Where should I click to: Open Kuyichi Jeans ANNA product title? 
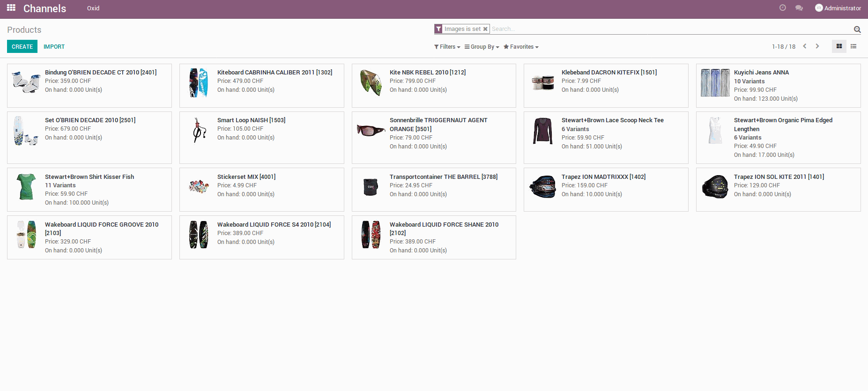tap(761, 73)
